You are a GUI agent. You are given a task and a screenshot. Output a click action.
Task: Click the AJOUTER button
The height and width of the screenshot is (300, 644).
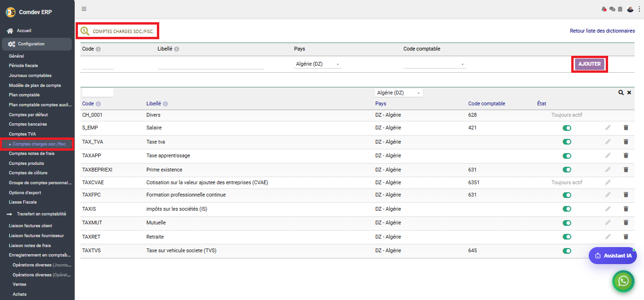coord(590,64)
